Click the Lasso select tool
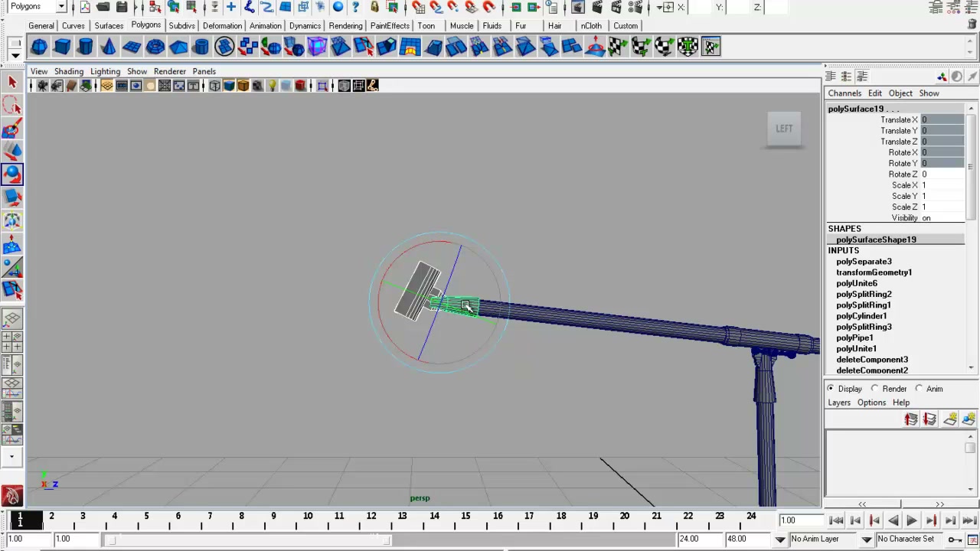Screen dimensions: 980x551 click(11, 106)
